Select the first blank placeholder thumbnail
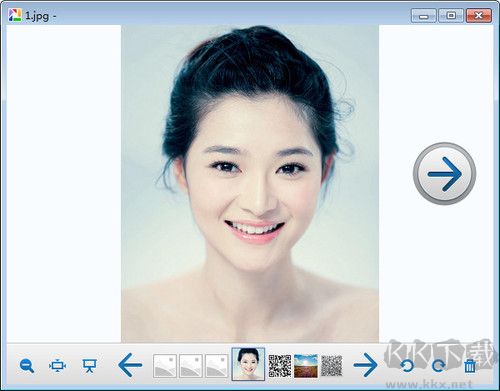This screenshot has height=391, width=500. tap(165, 366)
